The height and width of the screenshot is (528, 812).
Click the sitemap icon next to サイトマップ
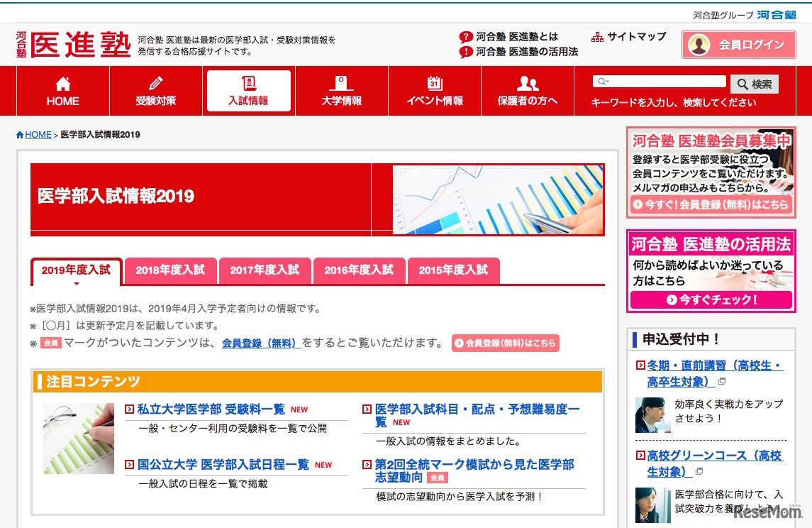tap(596, 35)
